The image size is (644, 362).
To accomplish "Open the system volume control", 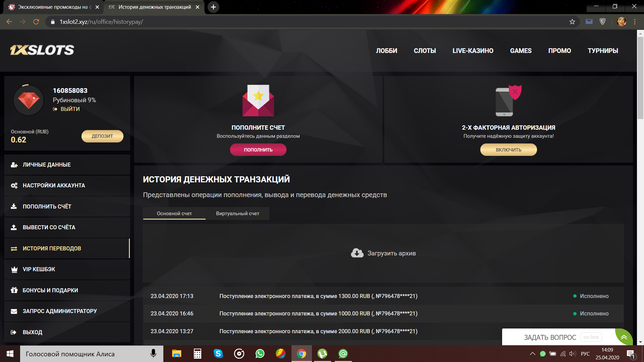I will coord(572,354).
